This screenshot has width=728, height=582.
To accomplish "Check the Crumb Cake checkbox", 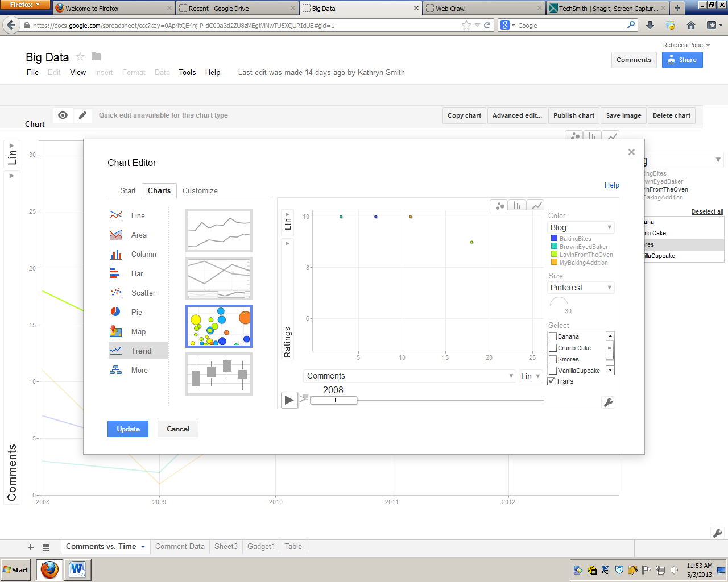I will [552, 348].
